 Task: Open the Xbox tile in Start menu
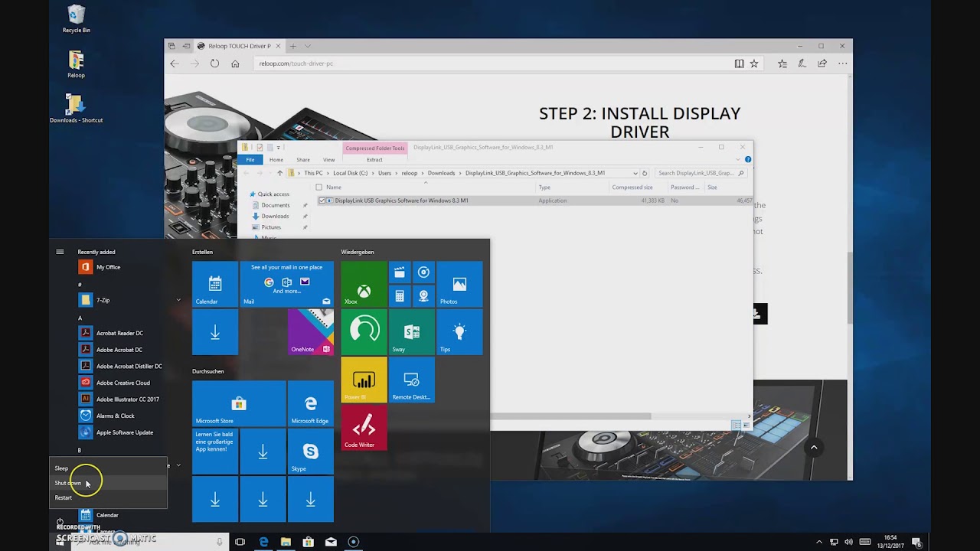click(x=364, y=285)
